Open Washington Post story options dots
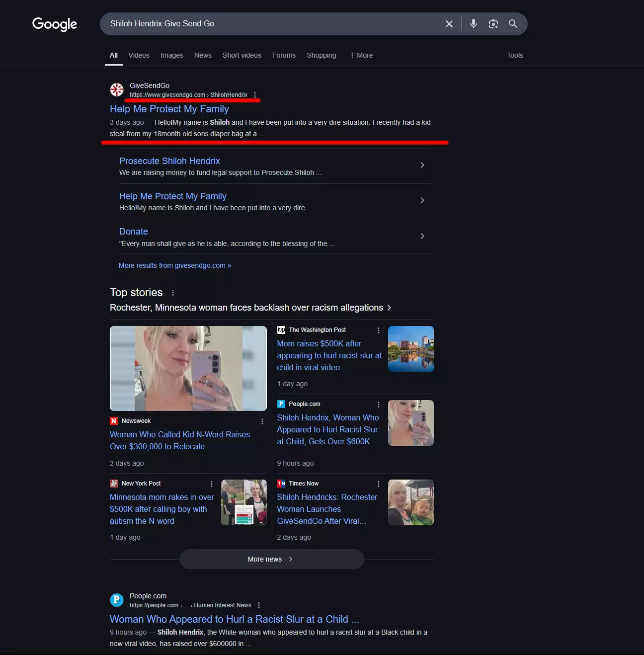Viewport: 644px width, 655px height. point(379,330)
